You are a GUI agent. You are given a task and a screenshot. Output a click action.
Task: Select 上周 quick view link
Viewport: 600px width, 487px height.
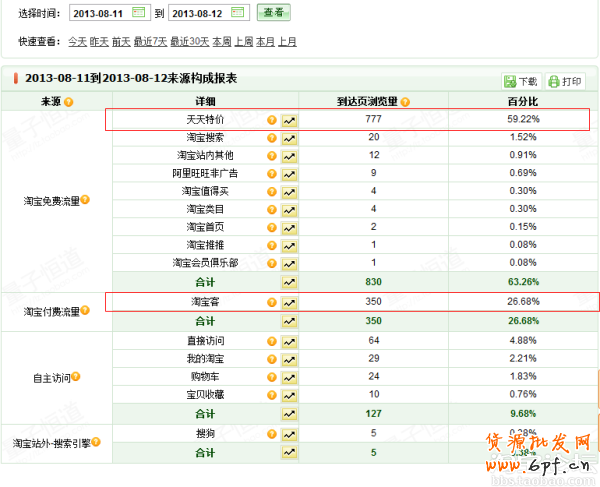(244, 41)
